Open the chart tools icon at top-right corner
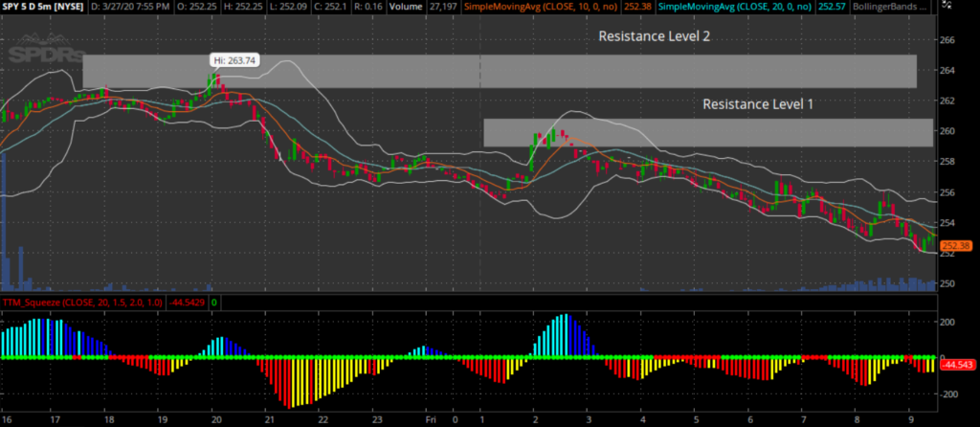This screenshot has height=427, width=980. point(947,5)
